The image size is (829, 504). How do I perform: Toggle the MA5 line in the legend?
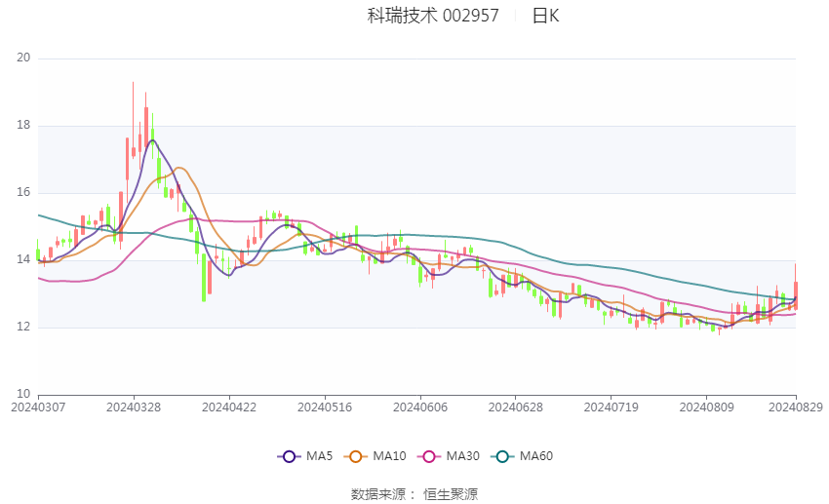305,456
